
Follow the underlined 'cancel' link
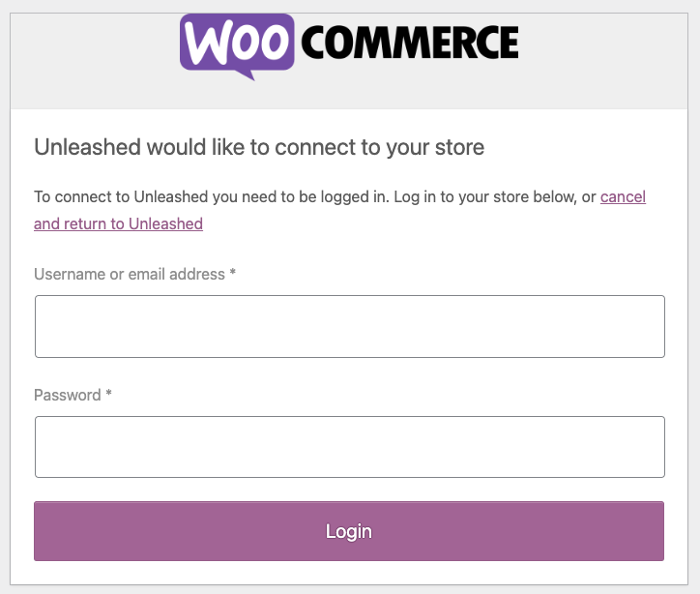coord(623,197)
